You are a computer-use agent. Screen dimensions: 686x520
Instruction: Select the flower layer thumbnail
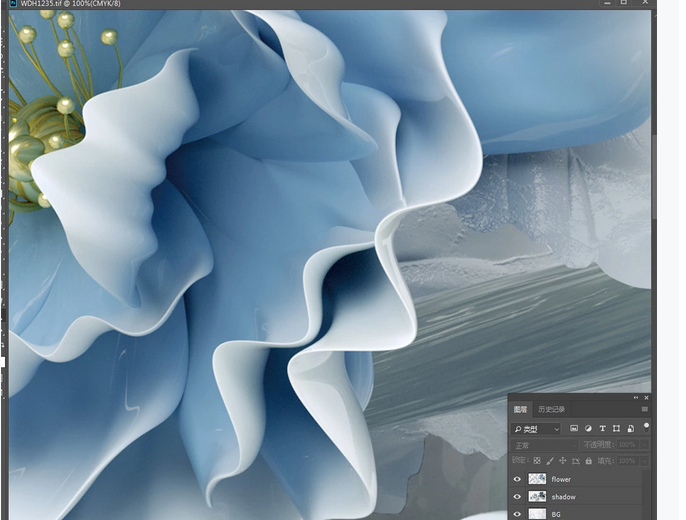537,479
